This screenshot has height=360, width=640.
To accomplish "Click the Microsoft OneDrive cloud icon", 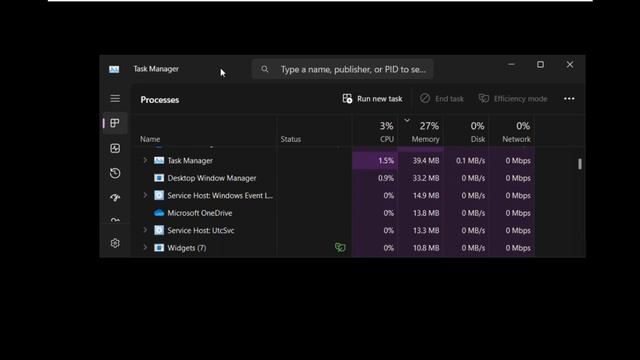I will pos(159,213).
